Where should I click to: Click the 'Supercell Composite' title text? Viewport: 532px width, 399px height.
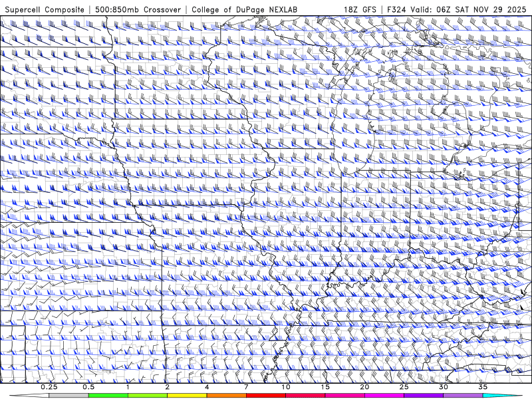pyautogui.click(x=45, y=9)
